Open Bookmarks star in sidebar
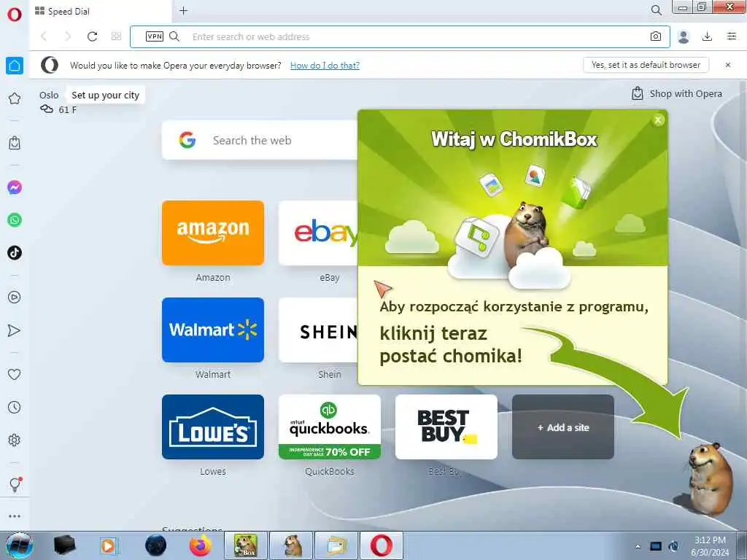 15,98
